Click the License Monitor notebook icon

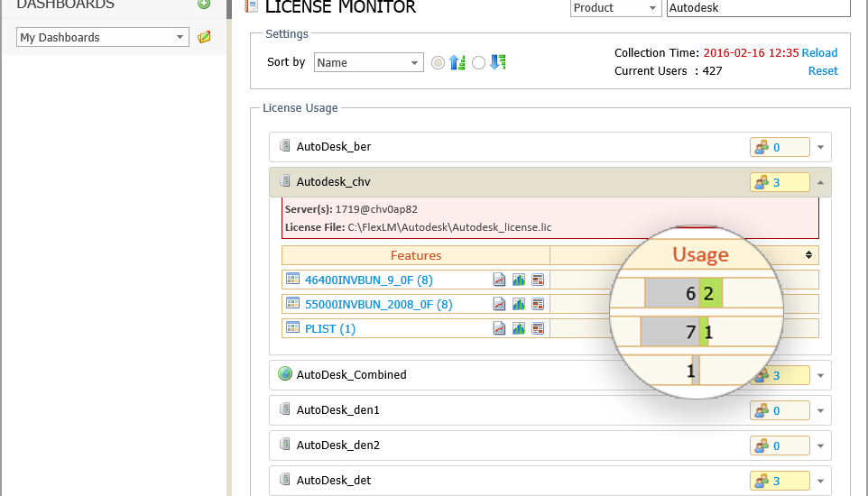click(x=252, y=5)
